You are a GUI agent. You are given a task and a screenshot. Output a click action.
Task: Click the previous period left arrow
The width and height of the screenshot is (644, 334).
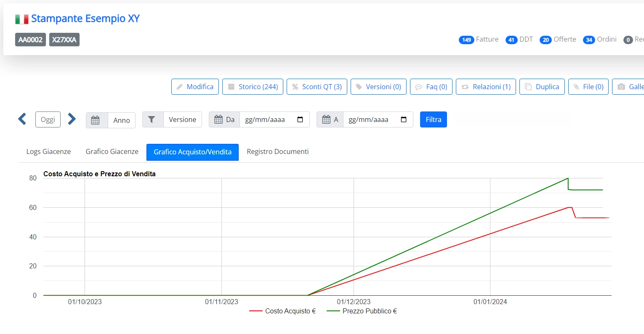(x=22, y=119)
